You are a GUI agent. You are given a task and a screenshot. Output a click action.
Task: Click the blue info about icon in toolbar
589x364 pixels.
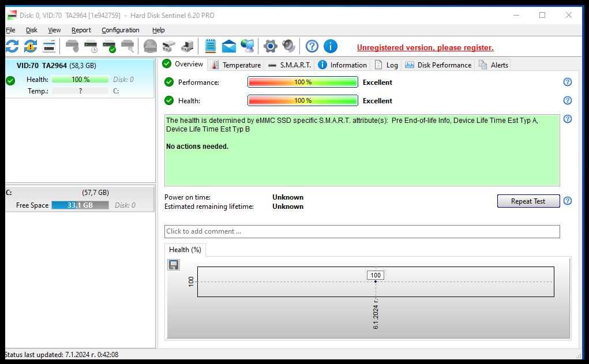tap(330, 47)
